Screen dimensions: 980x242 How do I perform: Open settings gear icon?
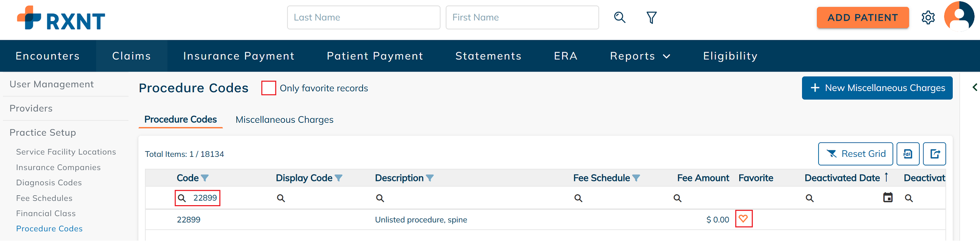coord(928,17)
